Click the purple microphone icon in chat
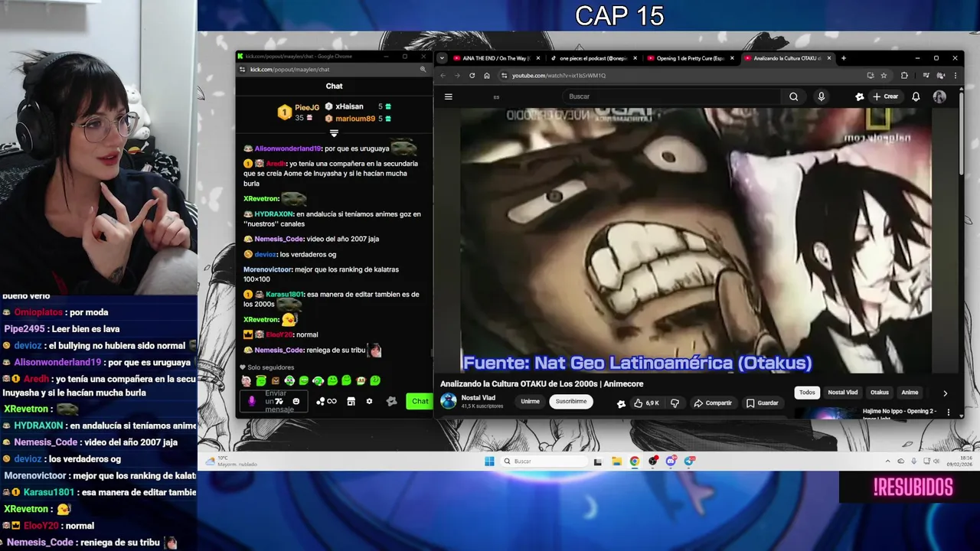The image size is (980, 551). [x=252, y=401]
